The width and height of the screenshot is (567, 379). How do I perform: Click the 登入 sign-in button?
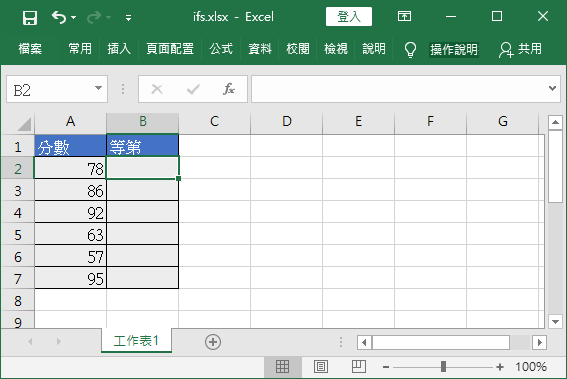click(x=349, y=17)
